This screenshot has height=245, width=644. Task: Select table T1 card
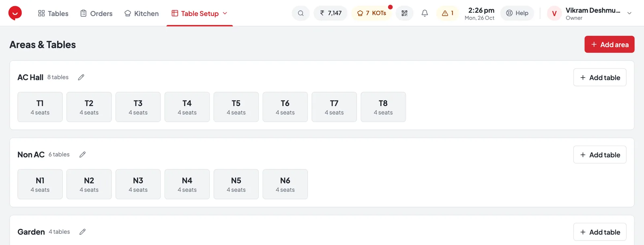40,107
